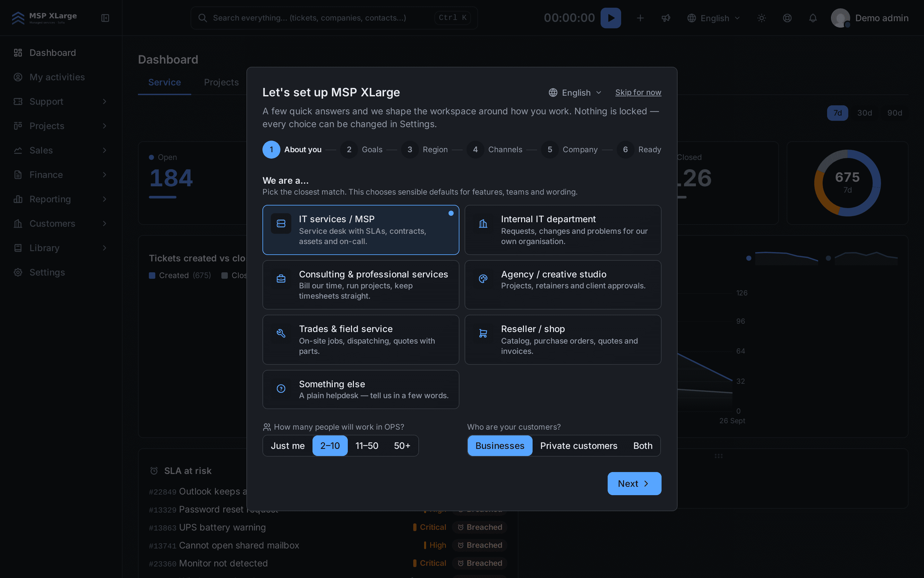
Task: Select the 30d time range
Action: click(864, 113)
